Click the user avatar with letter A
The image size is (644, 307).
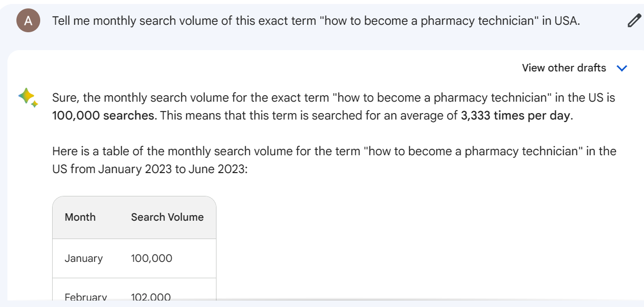pos(28,20)
